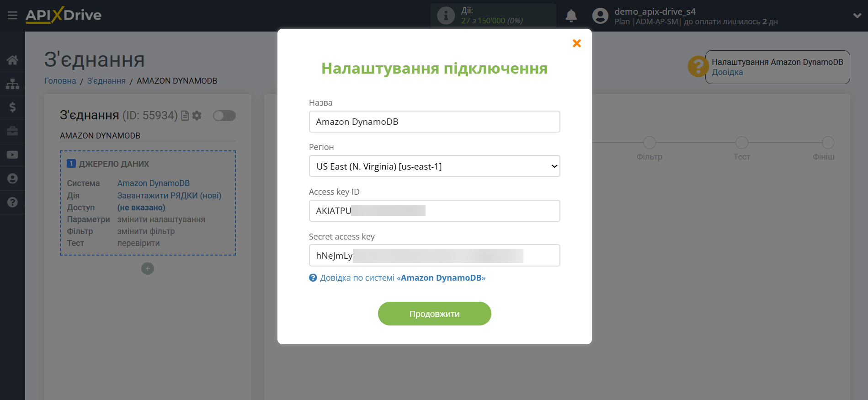Click the Назва input field
The height and width of the screenshot is (400, 868).
coord(434,122)
